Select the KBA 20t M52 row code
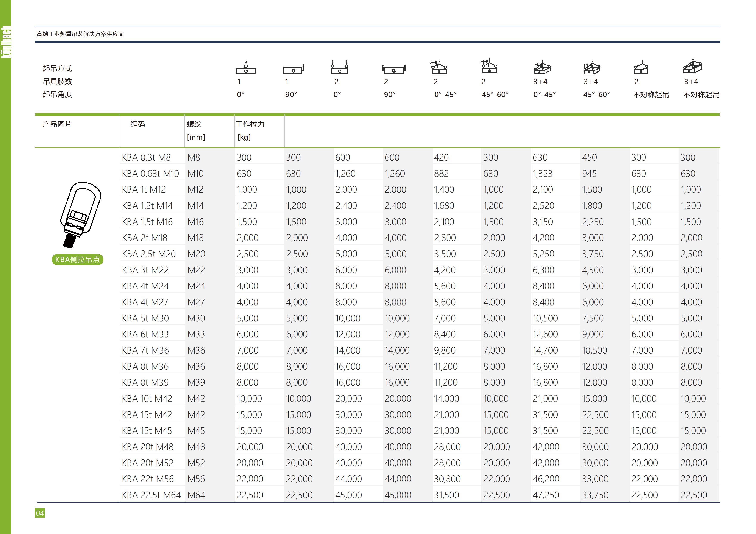The width and height of the screenshot is (756, 534). pyautogui.click(x=148, y=463)
